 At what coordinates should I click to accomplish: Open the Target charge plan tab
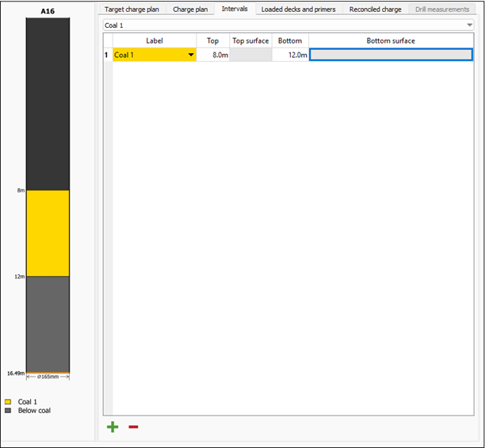point(132,10)
